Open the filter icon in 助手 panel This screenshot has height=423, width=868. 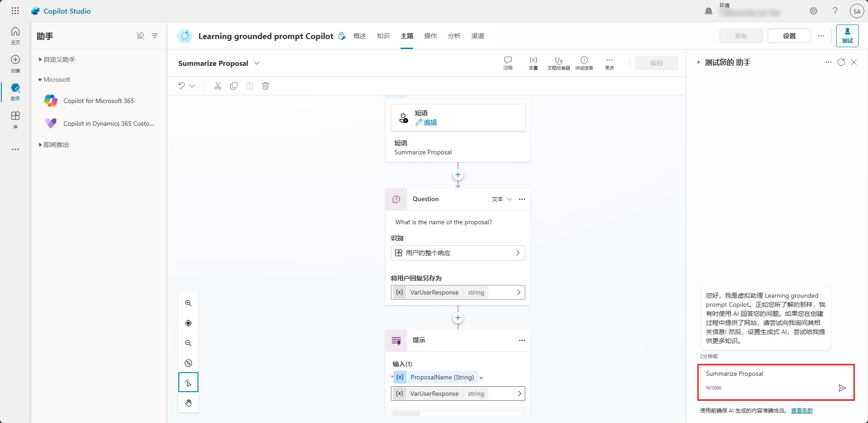155,36
